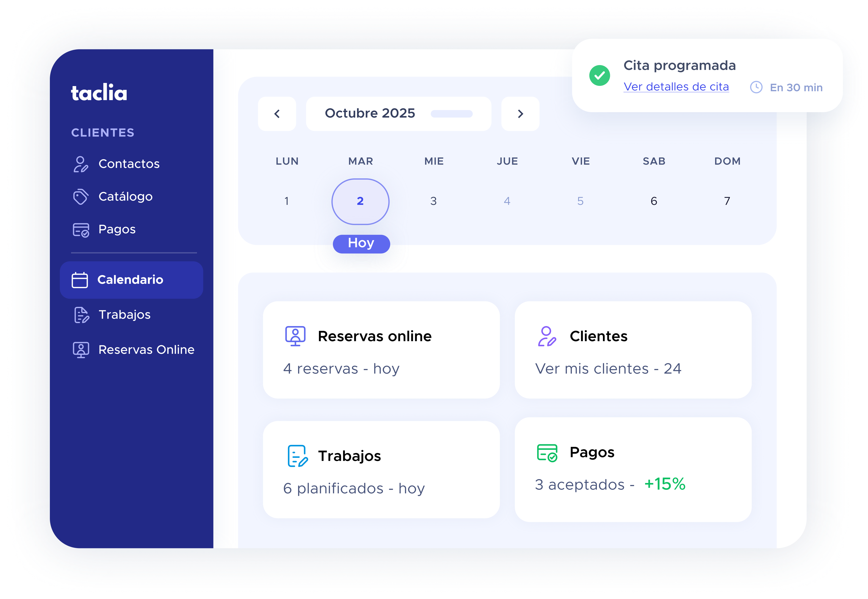Open the Calendario sidebar menu item
Viewport: 868px width, 599px height.
pos(131,280)
